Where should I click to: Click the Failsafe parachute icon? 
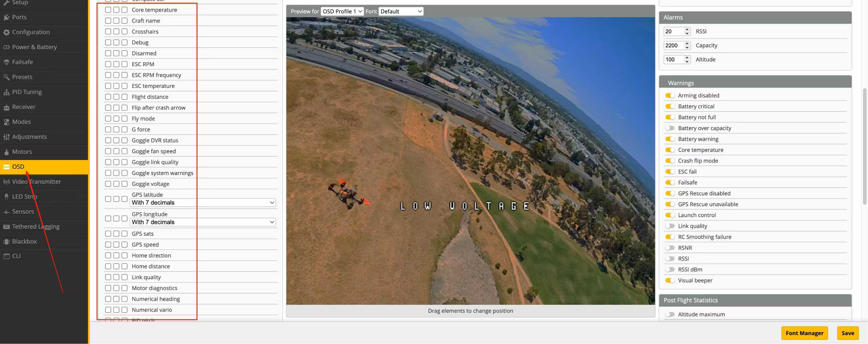(6, 62)
